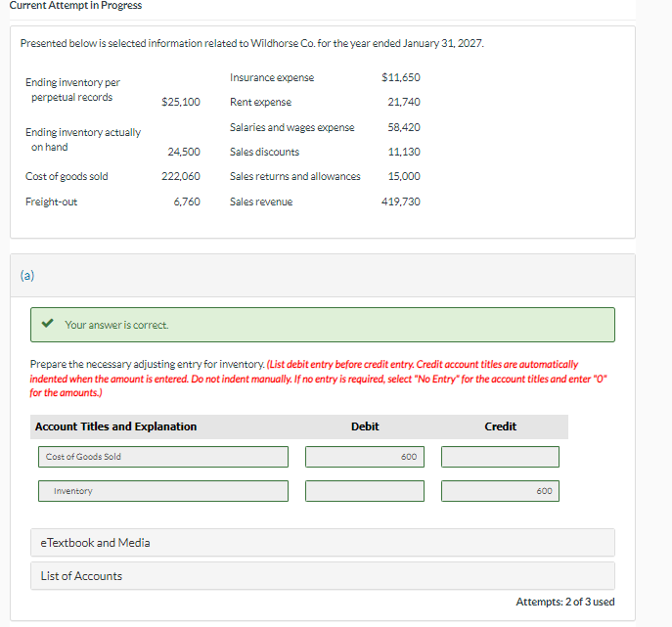
Task: Click the empty debit field for Inventory
Action: (x=365, y=491)
